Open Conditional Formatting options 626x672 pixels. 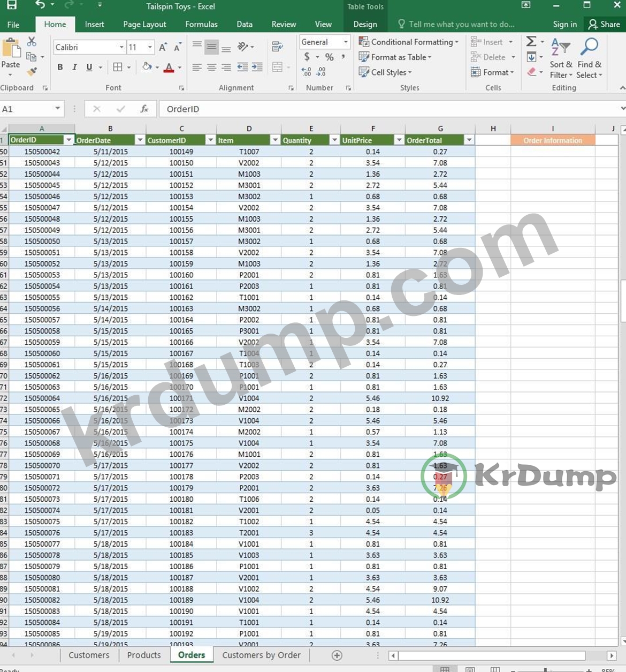coord(409,42)
